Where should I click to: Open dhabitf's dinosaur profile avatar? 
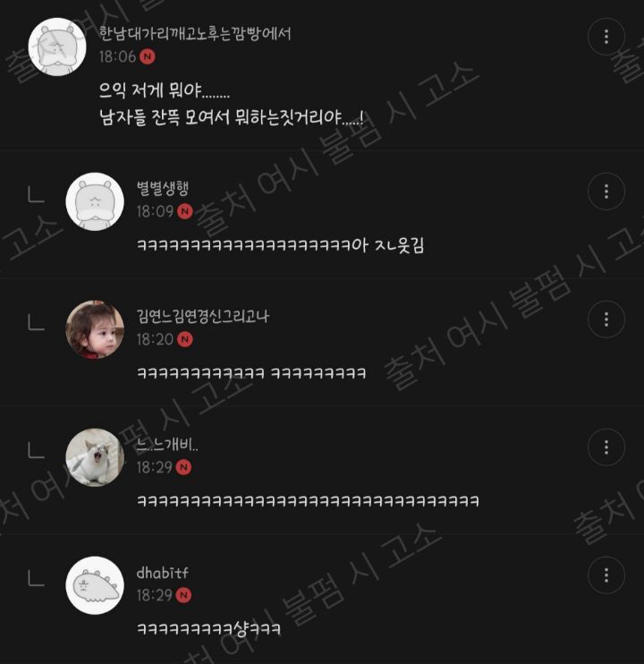(x=95, y=585)
